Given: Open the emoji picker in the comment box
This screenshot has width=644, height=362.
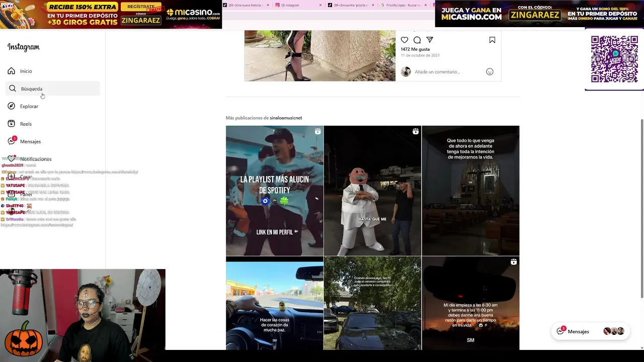Looking at the screenshot, I should click(x=490, y=72).
